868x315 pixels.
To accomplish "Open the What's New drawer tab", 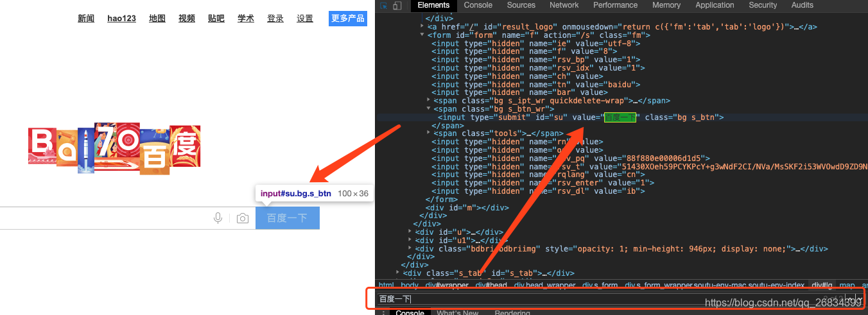I will [x=458, y=312].
